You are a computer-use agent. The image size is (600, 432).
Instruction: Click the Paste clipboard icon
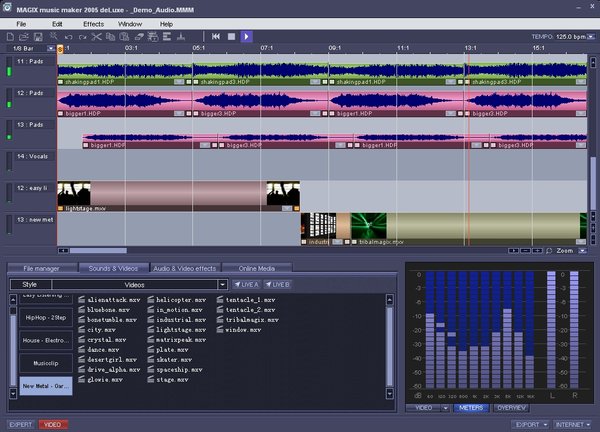(124, 37)
